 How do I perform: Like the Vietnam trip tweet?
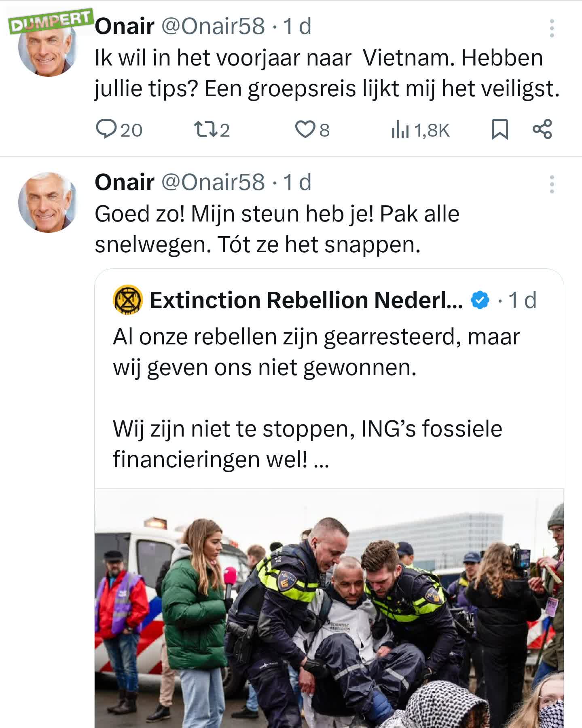coord(312,130)
